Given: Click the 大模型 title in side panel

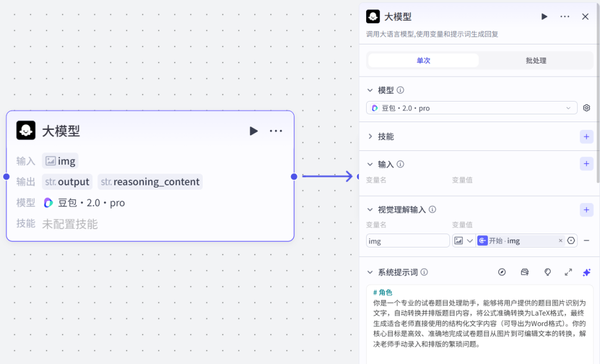Looking at the screenshot, I should [x=398, y=17].
